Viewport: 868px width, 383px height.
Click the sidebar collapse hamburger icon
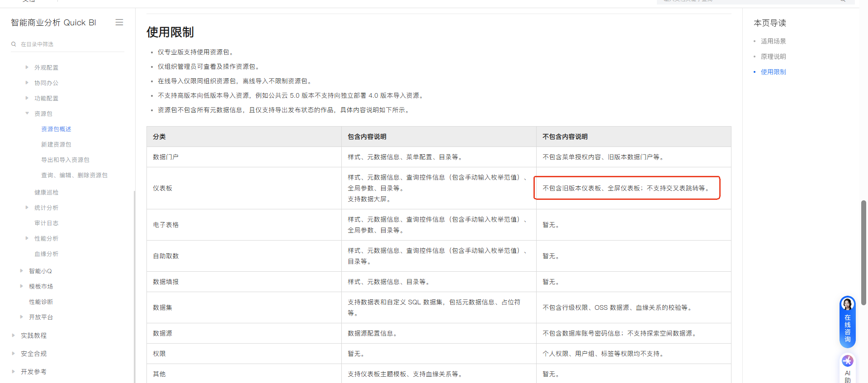(x=119, y=22)
